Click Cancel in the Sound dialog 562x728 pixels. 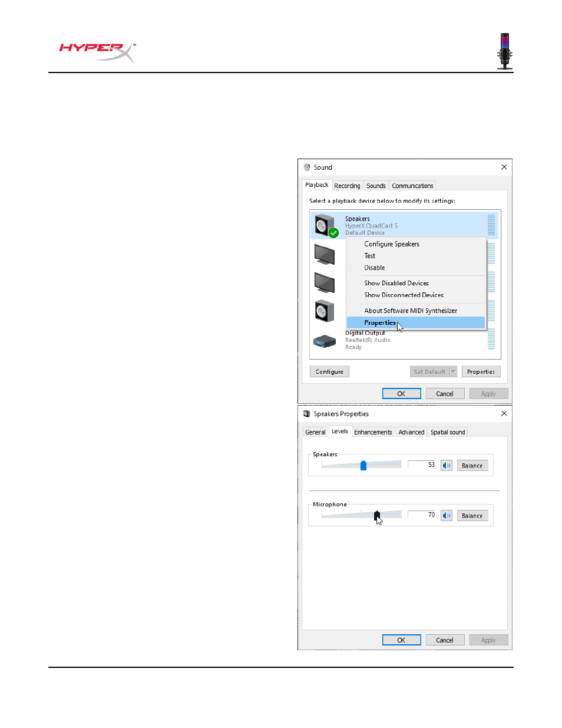[x=445, y=394]
